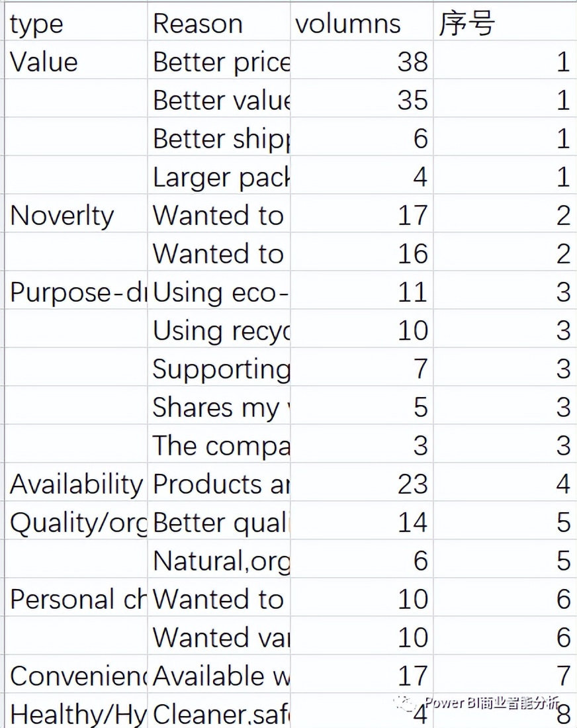Click the 'Healthy/Hy' type cell
The image size is (577, 728).
point(76,711)
